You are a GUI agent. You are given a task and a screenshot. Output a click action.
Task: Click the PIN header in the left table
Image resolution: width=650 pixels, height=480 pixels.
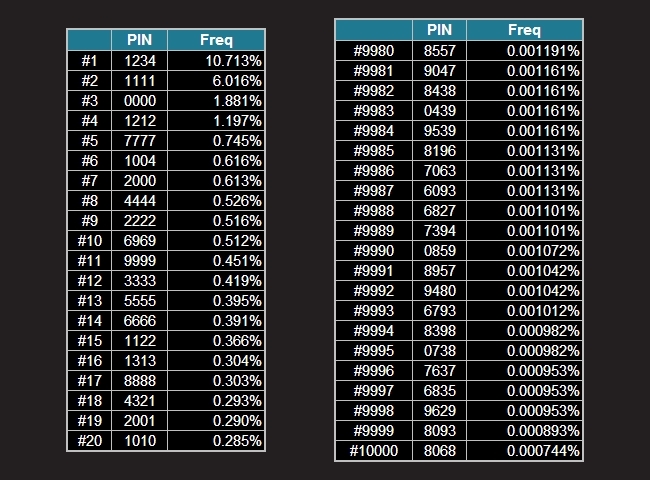[139, 40]
